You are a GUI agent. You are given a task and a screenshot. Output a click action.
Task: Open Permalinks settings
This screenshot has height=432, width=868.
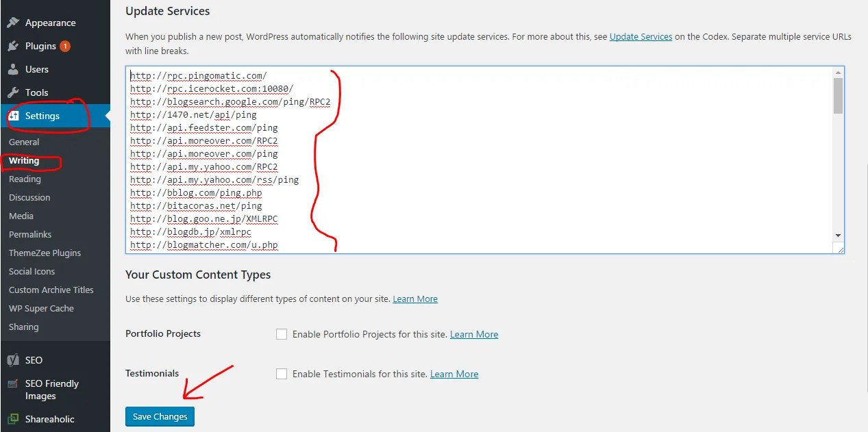click(30, 234)
